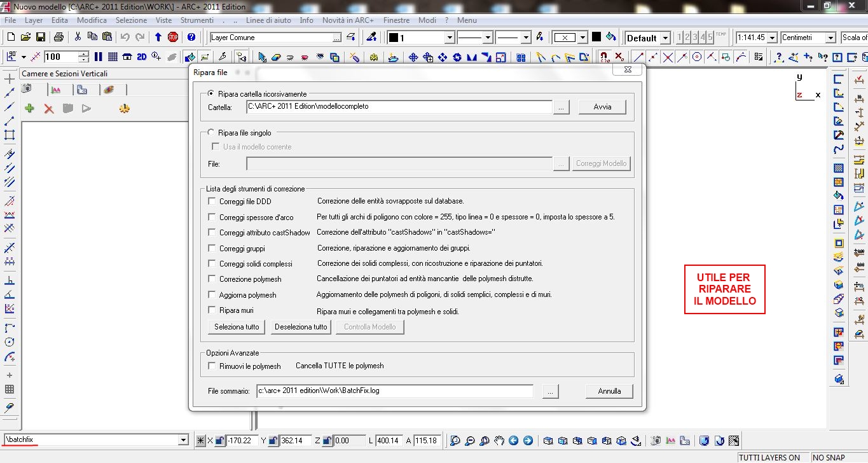
Task: Delete camera with red X icon
Action: 49,109
